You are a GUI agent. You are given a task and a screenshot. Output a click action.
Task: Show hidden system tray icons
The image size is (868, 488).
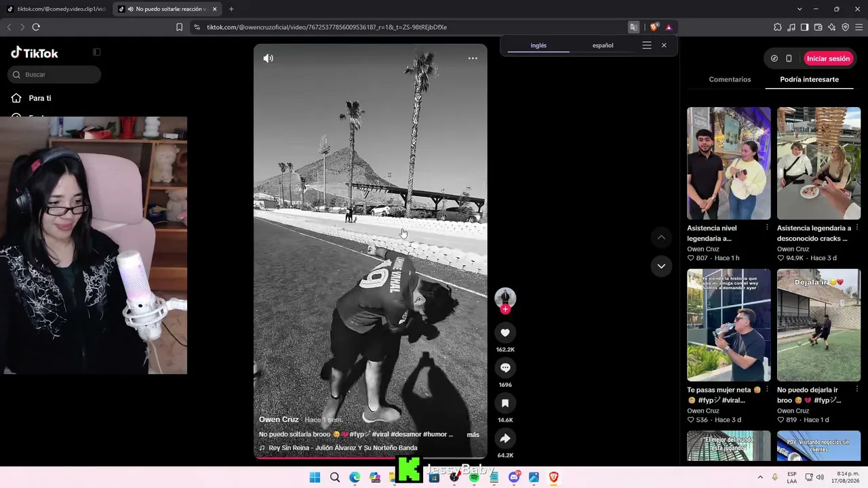(760, 477)
